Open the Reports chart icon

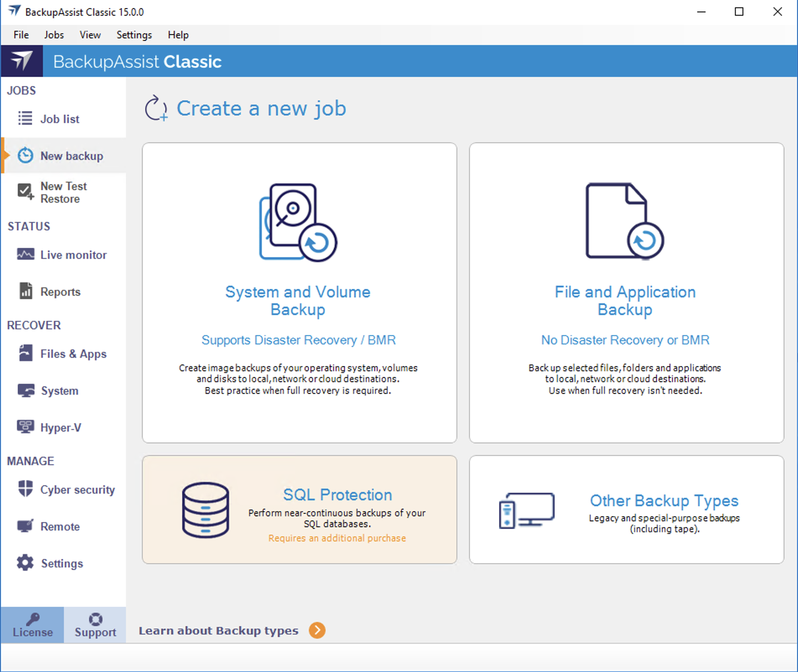tap(26, 291)
